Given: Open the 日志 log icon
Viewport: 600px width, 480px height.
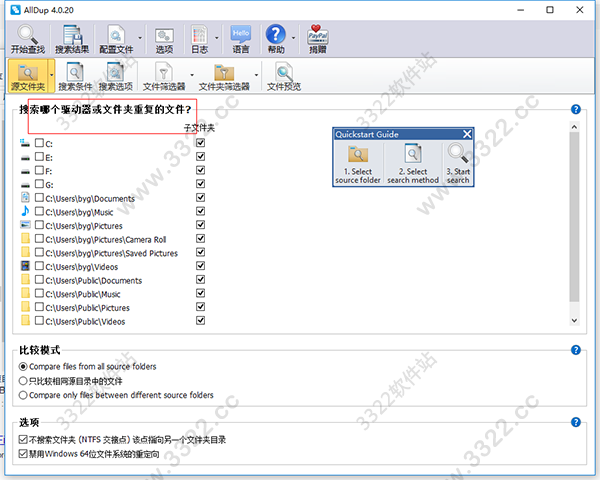Looking at the screenshot, I should click(x=199, y=39).
